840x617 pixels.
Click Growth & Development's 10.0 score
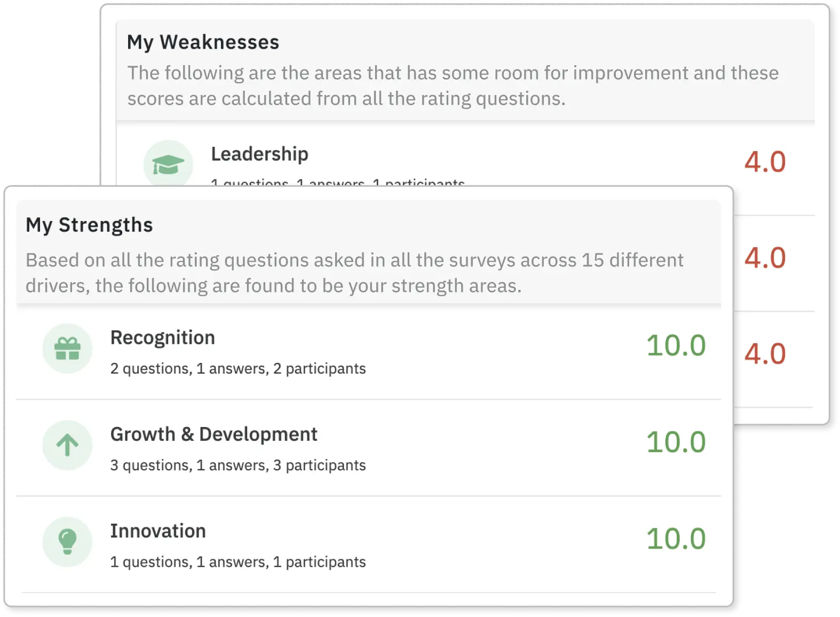coord(676,443)
